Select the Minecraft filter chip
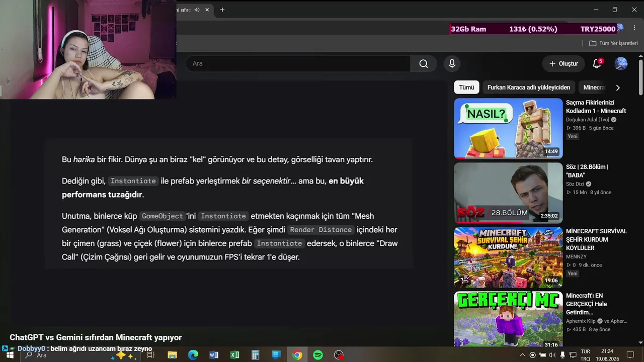 [x=594, y=87]
